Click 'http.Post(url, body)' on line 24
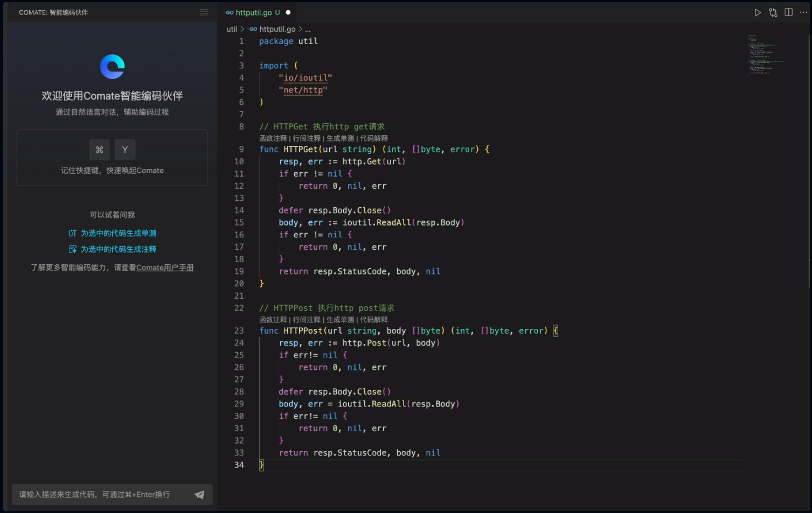The width and height of the screenshot is (812, 513). [391, 343]
